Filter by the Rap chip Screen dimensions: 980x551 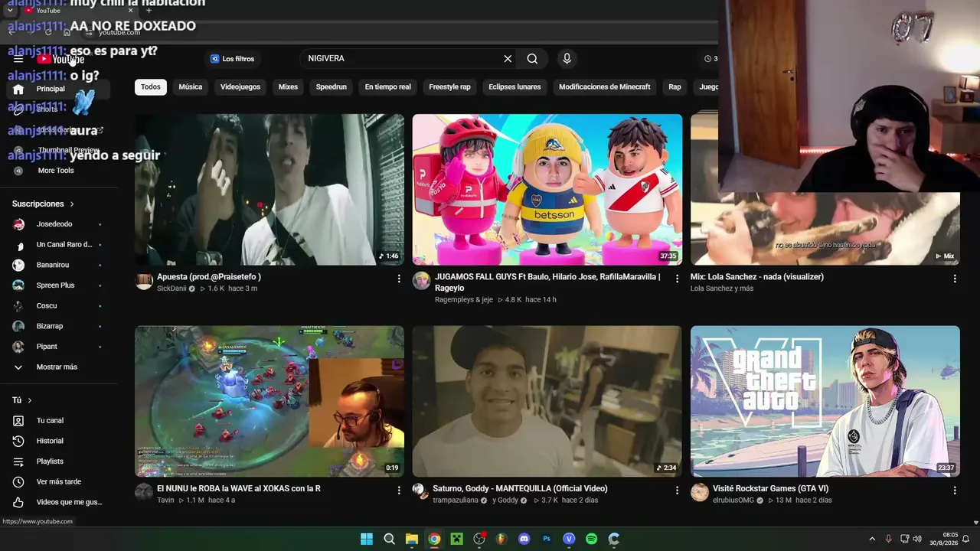click(675, 86)
